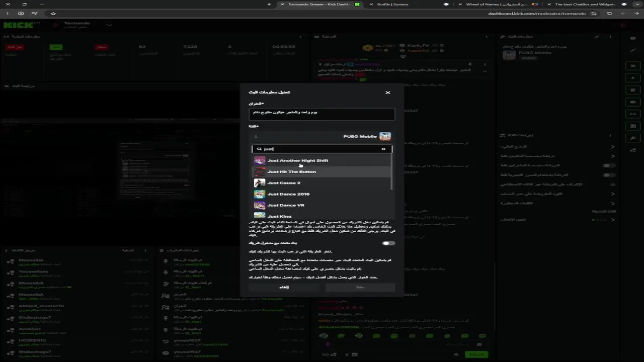Click the 7,328 stat value

click(190, 47)
